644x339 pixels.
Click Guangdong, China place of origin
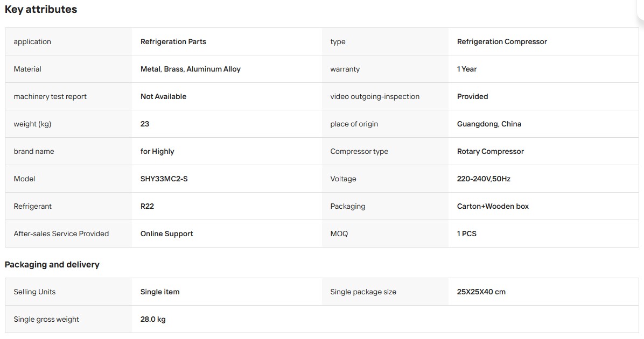click(489, 124)
